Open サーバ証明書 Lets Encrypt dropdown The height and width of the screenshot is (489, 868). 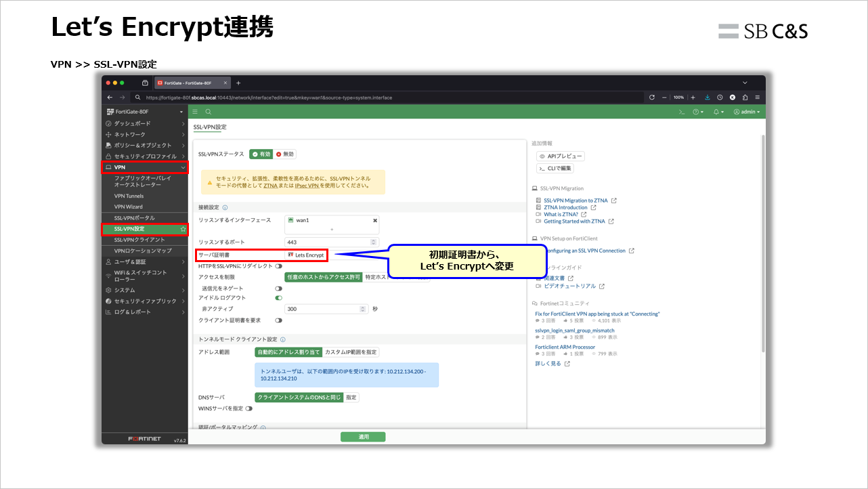[x=331, y=255]
